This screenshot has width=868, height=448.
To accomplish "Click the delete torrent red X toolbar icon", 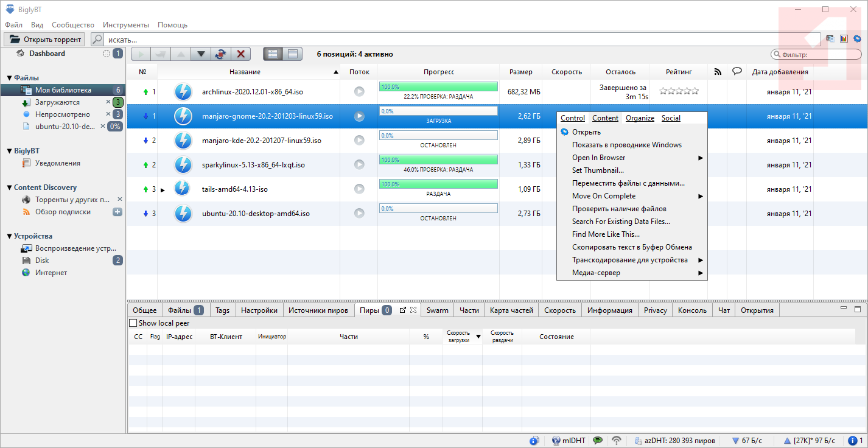I will click(240, 54).
